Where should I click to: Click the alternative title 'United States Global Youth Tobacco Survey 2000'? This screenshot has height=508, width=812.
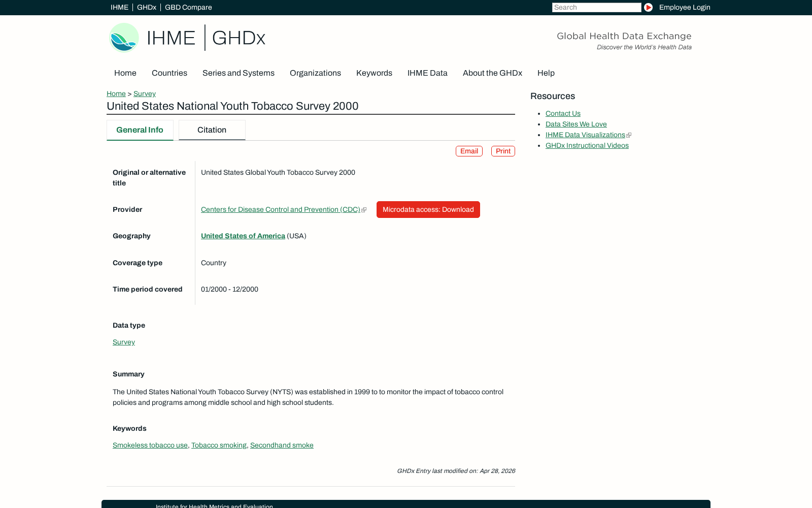click(x=278, y=172)
